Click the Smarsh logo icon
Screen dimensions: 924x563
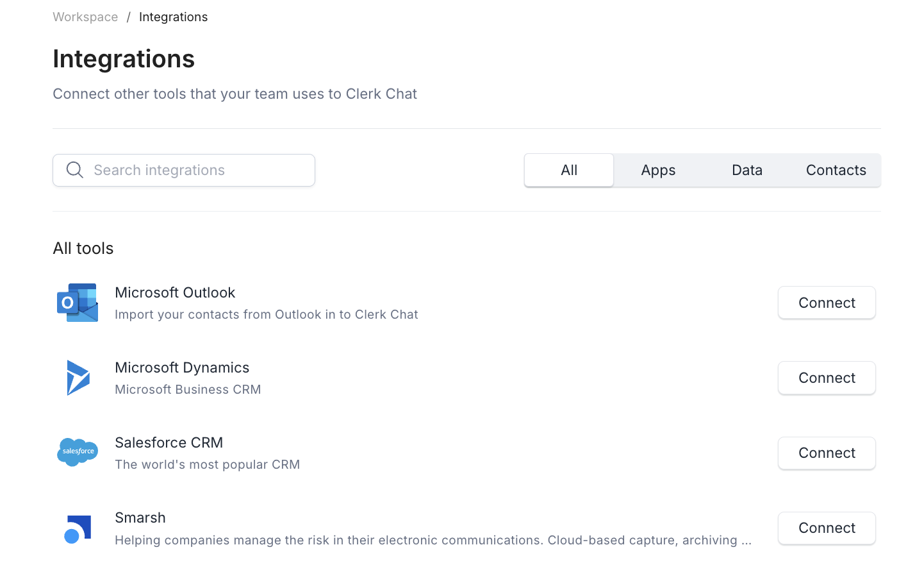[x=78, y=529]
